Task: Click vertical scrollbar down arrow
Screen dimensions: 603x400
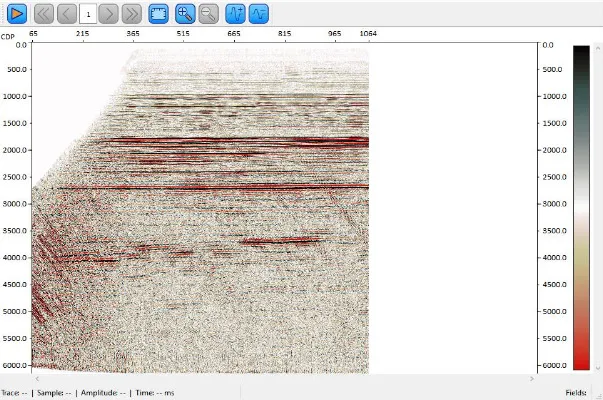Action: [598, 368]
